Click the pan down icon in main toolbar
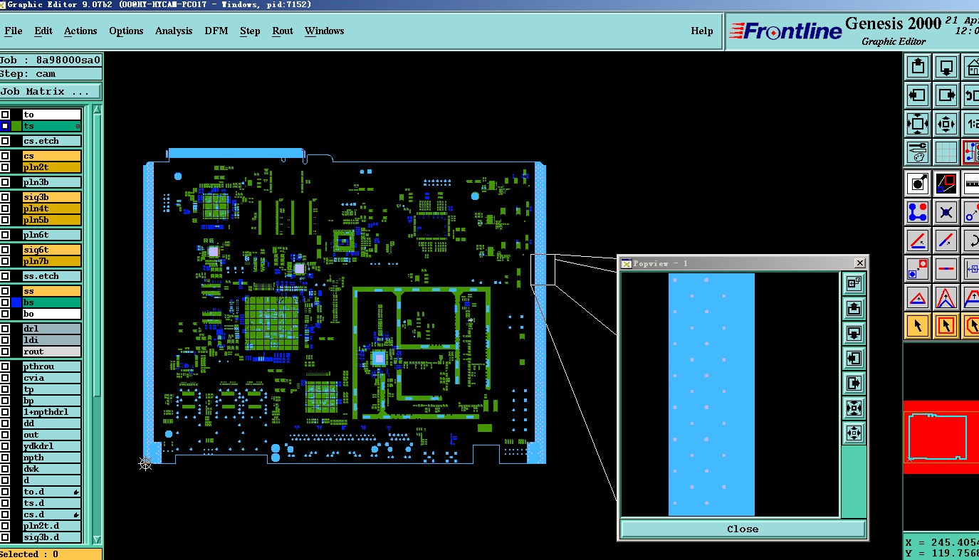 pos(946,68)
